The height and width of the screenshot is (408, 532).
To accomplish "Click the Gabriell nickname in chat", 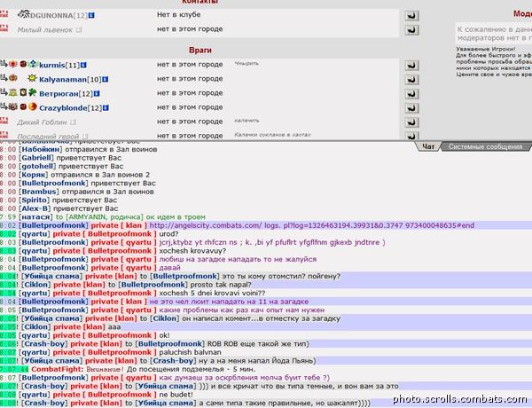I will pyautogui.click(x=36, y=158).
